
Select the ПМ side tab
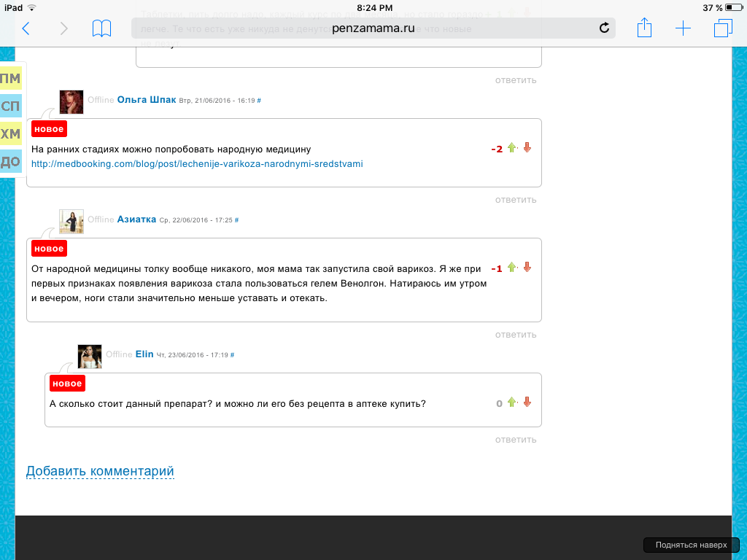pyautogui.click(x=10, y=79)
